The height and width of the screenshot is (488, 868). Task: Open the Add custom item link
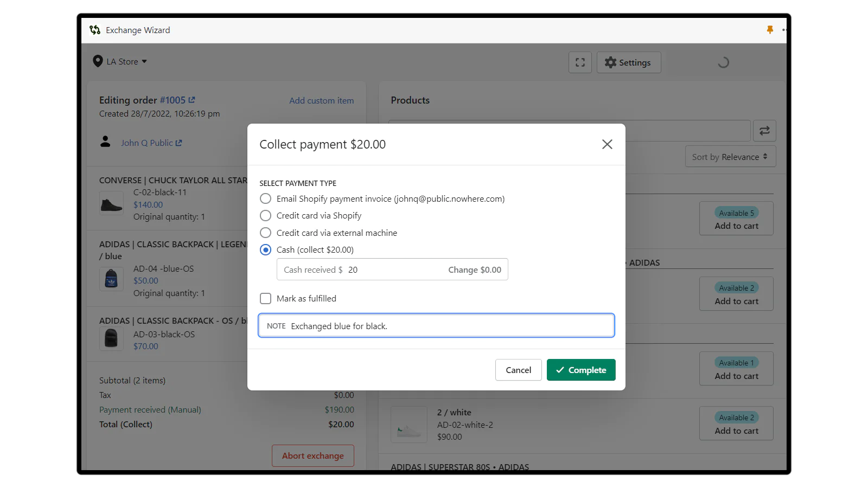point(321,101)
